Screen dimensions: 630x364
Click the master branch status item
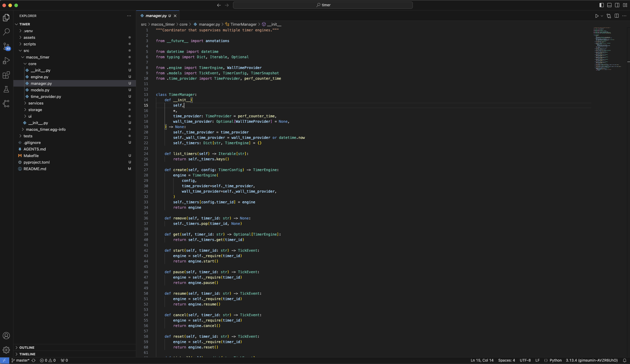pos(22,360)
